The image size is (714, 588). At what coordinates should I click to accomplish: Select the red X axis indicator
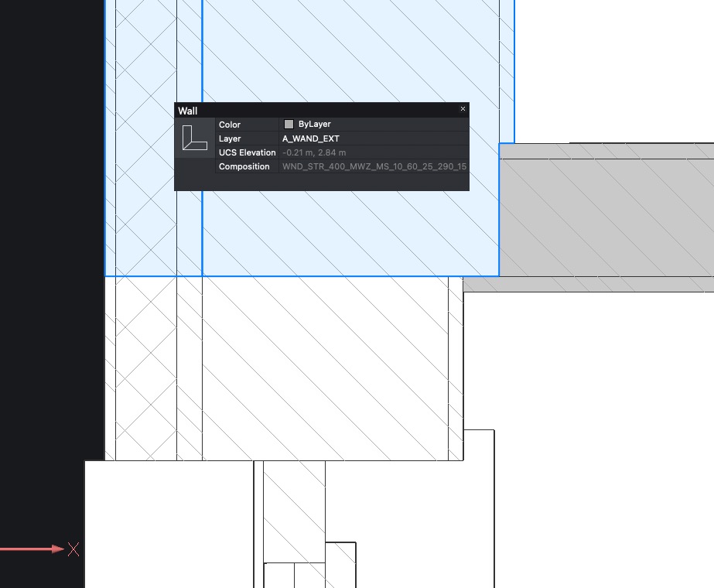pos(73,550)
